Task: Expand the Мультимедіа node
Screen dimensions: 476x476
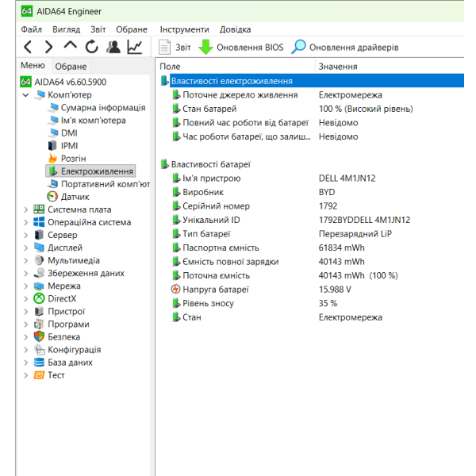Action: point(26,261)
